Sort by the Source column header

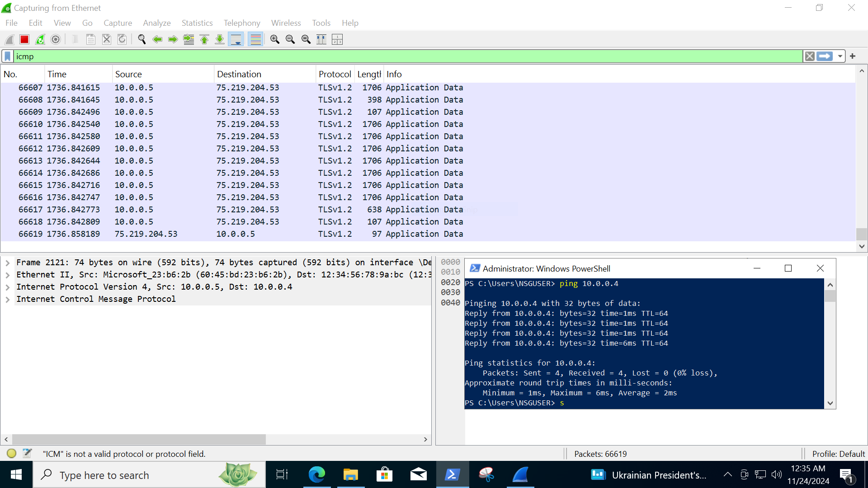pos(163,74)
